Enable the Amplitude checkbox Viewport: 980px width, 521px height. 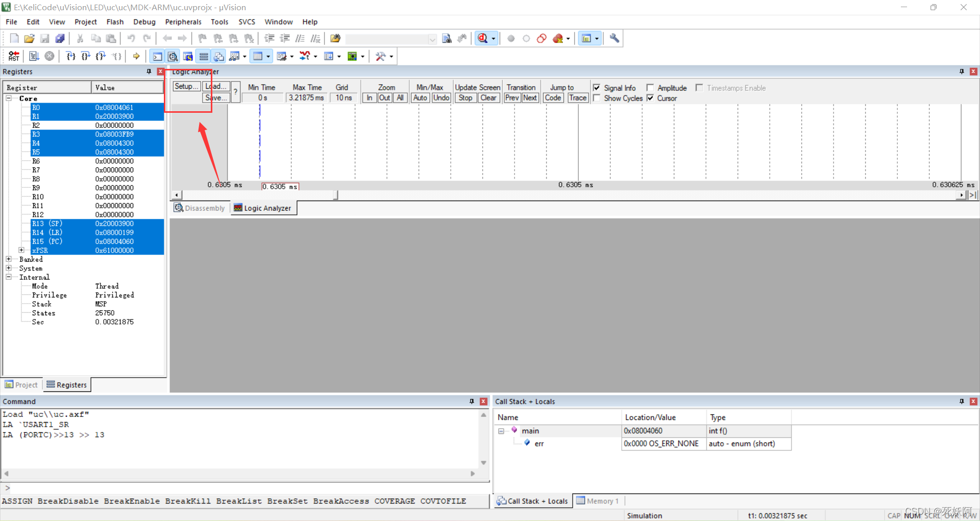click(650, 88)
